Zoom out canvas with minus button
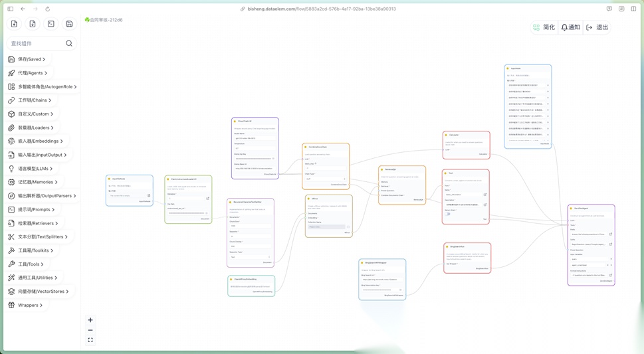644x354 pixels. [x=90, y=330]
